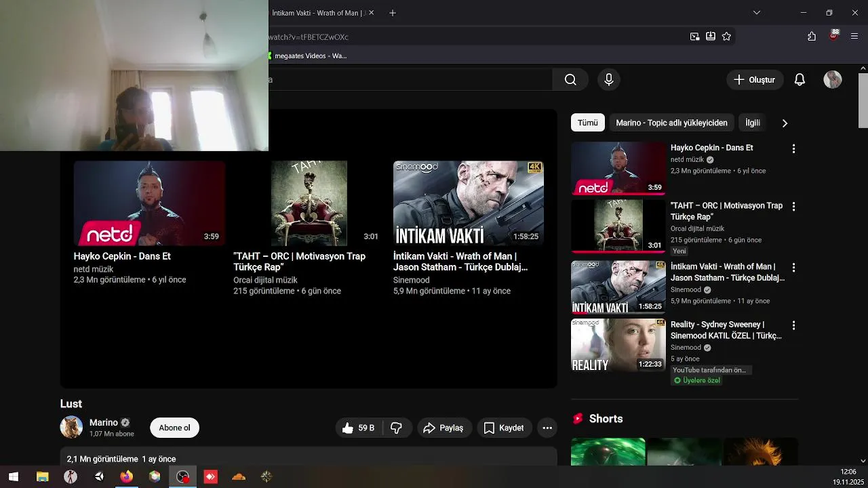Open YouTube notifications bell
868x488 pixels.
tap(800, 80)
